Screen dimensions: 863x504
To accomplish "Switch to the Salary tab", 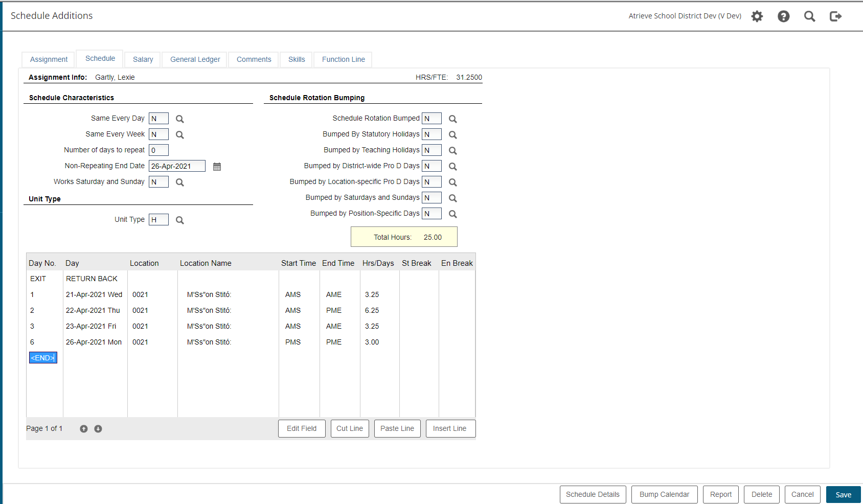I will tap(143, 59).
